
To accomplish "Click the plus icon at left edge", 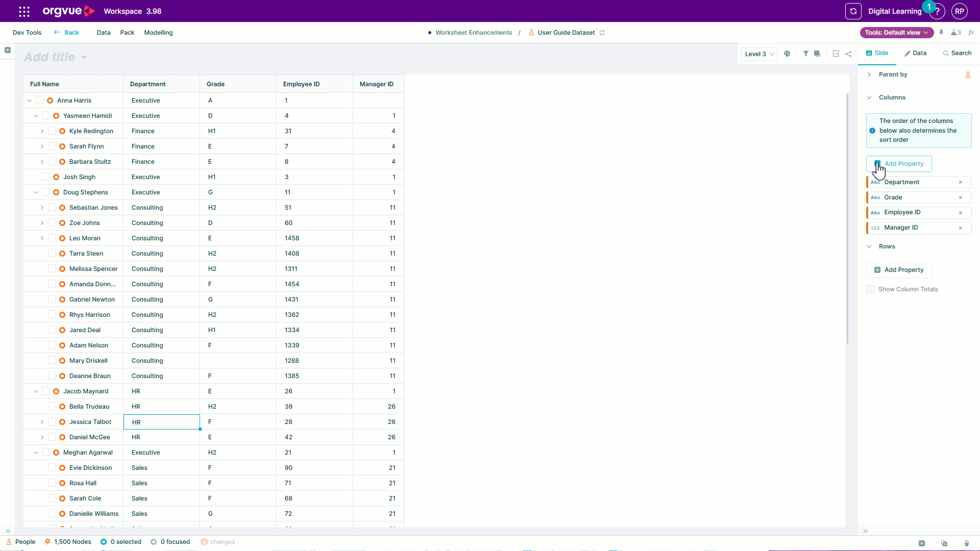I will coord(8,50).
